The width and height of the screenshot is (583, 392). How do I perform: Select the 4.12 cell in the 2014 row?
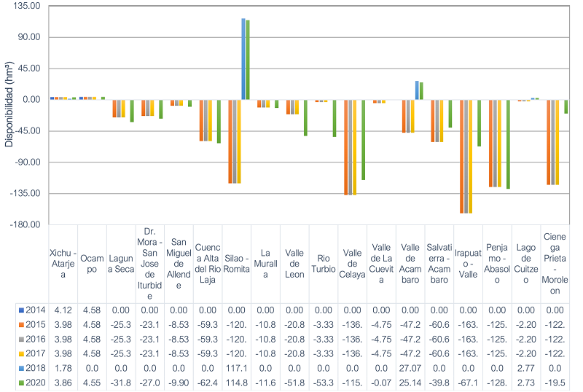[x=63, y=311]
